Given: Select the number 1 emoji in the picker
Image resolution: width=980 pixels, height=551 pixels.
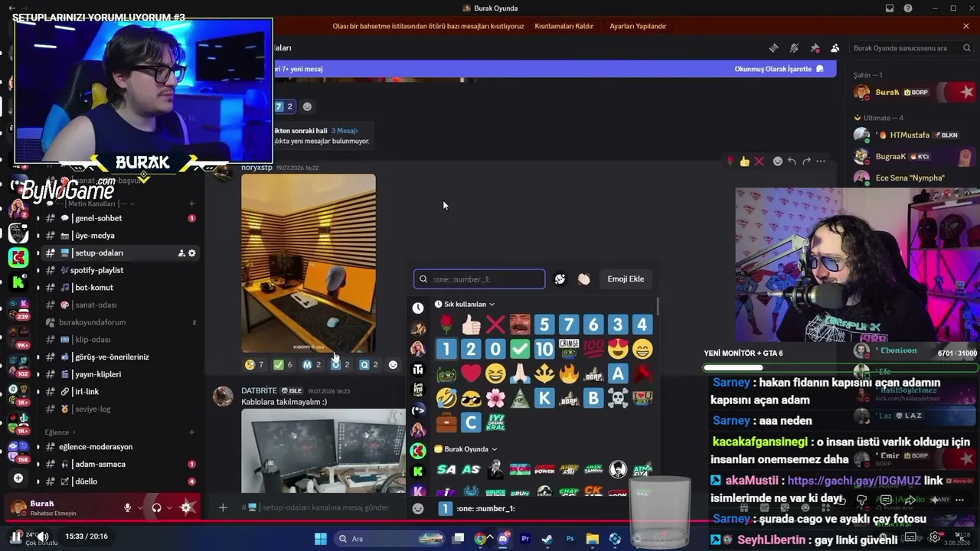Looking at the screenshot, I should pos(446,349).
